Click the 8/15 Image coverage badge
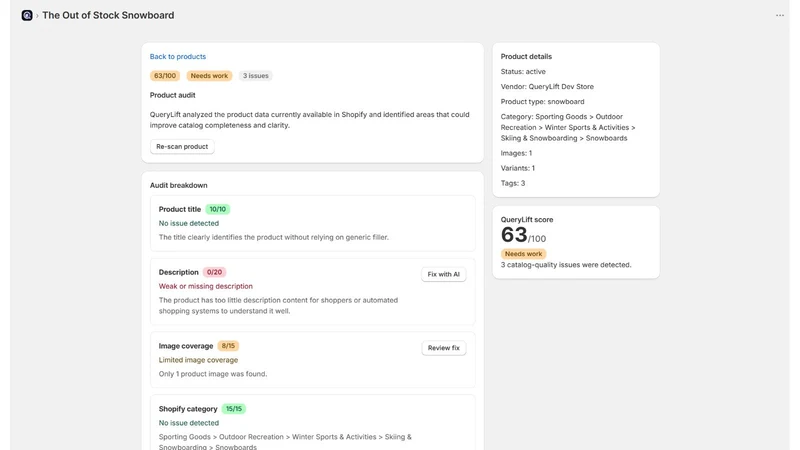The image size is (800, 450). pos(228,346)
